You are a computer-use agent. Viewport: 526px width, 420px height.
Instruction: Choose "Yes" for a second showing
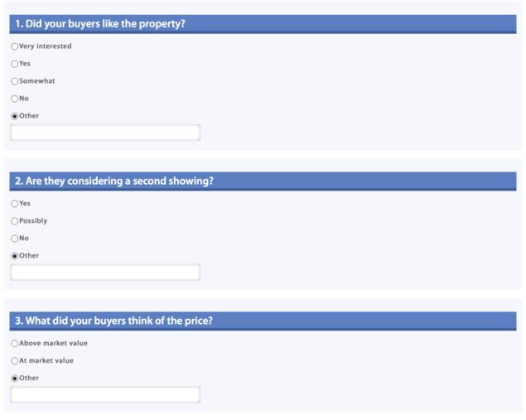click(14, 204)
